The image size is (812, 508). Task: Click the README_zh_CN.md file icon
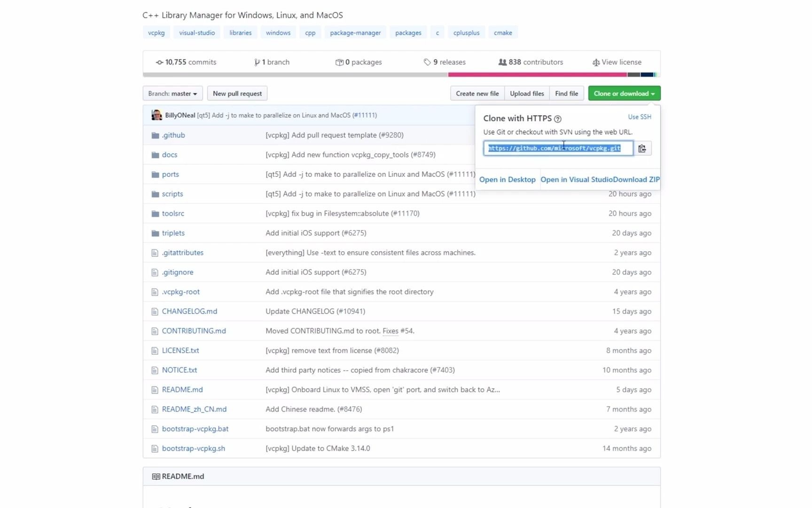(155, 410)
